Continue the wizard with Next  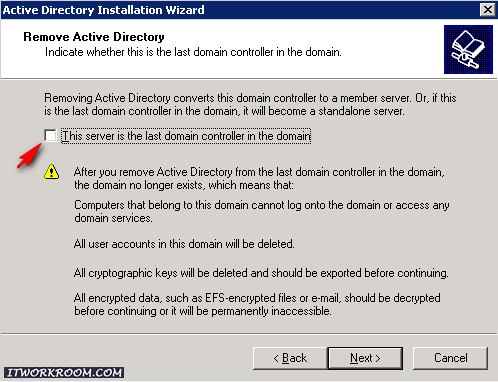[x=365, y=358]
